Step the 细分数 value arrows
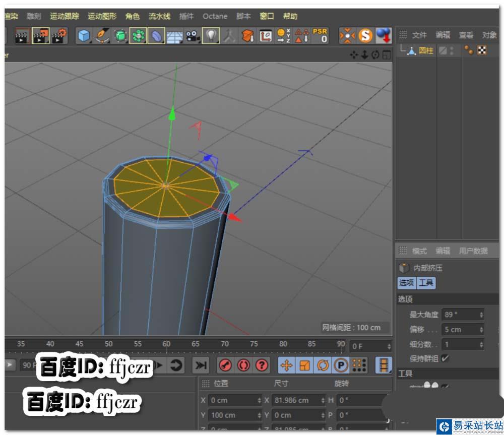This screenshot has height=435, width=504. pyautogui.click(x=481, y=345)
